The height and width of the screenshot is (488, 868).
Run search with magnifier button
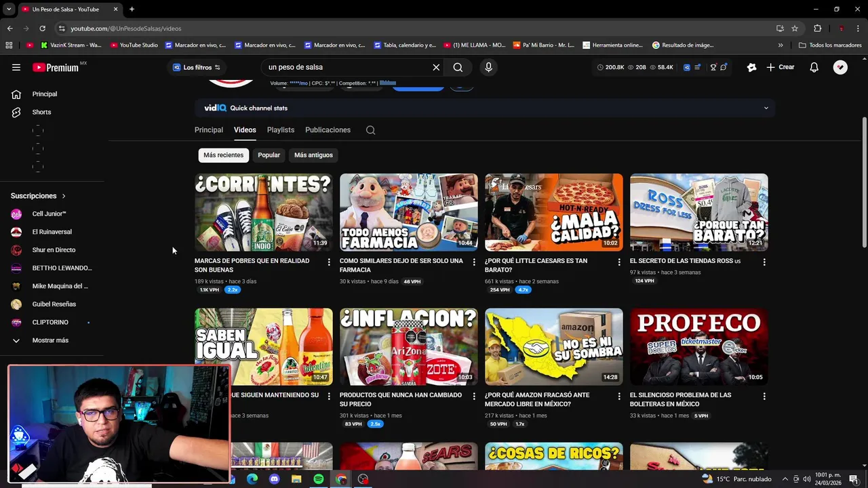tap(458, 67)
